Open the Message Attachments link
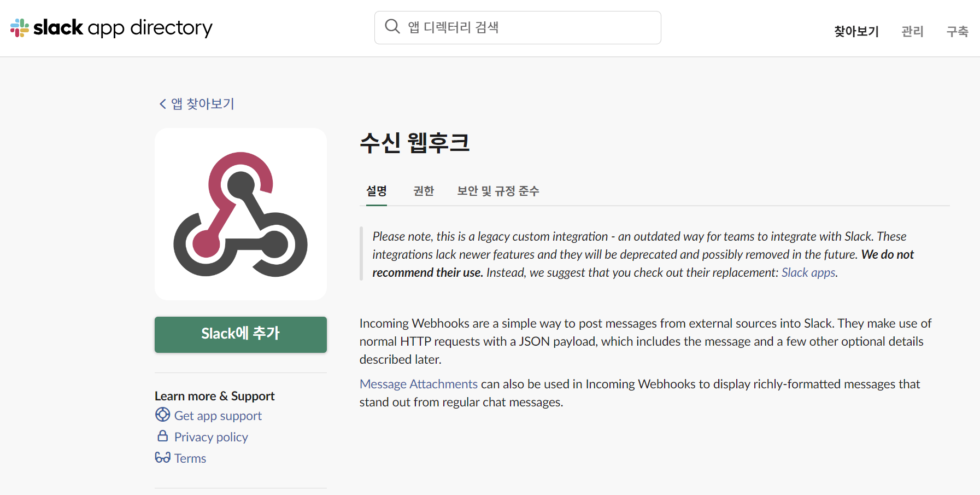Viewport: 980px width, 495px height. pos(419,384)
